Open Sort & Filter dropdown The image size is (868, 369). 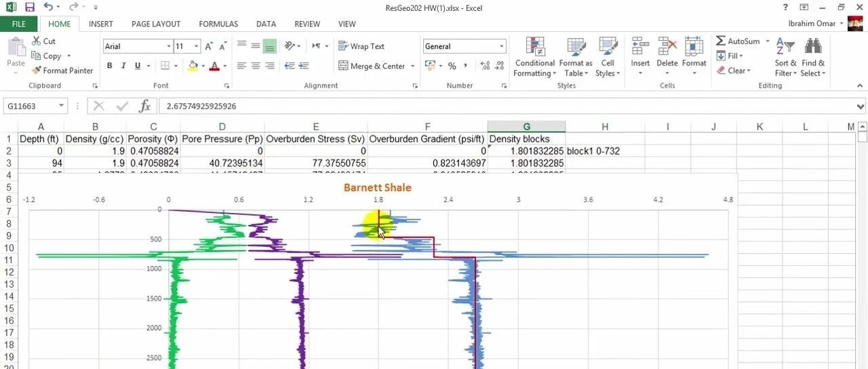coord(786,57)
